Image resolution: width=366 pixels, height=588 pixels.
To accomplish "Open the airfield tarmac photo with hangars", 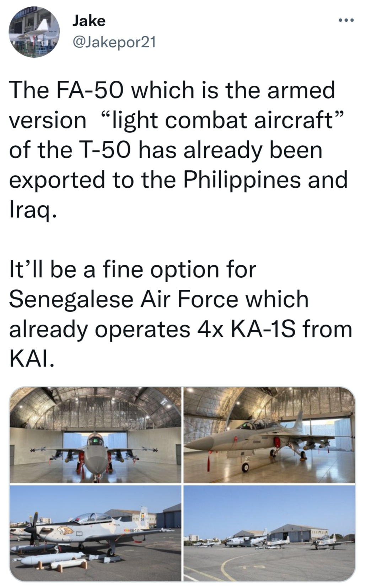I will [269, 533].
